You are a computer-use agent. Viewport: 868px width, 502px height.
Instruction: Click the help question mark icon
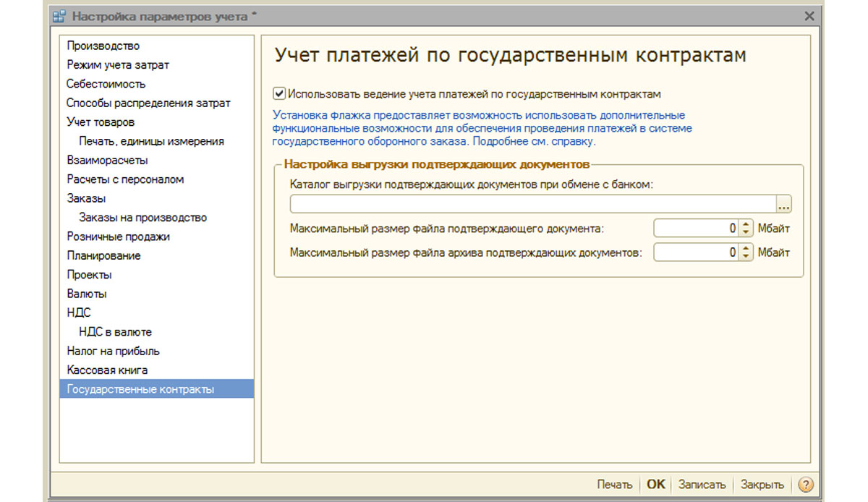point(806,485)
